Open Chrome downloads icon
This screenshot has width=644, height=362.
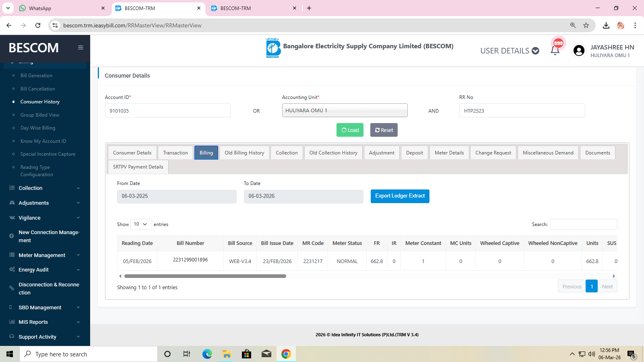[606, 25]
